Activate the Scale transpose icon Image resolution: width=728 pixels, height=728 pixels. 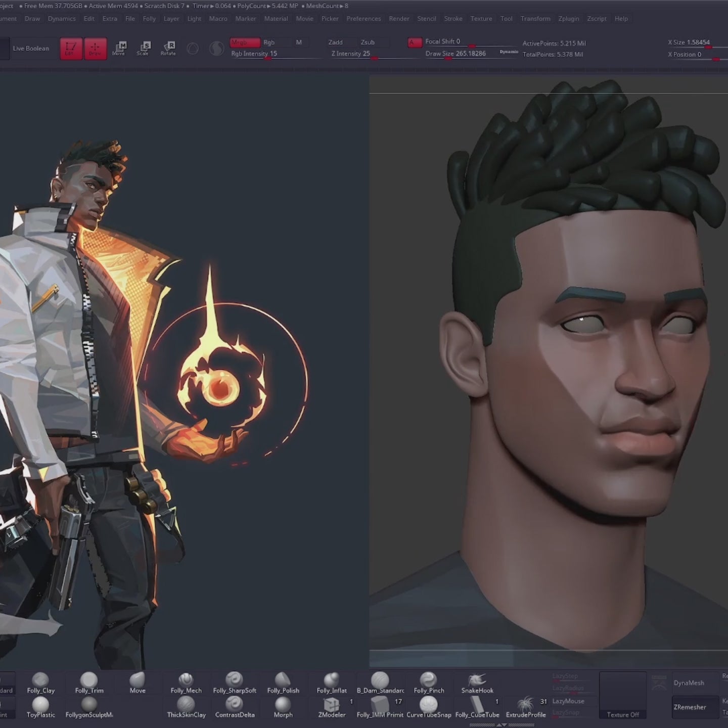pyautogui.click(x=144, y=49)
